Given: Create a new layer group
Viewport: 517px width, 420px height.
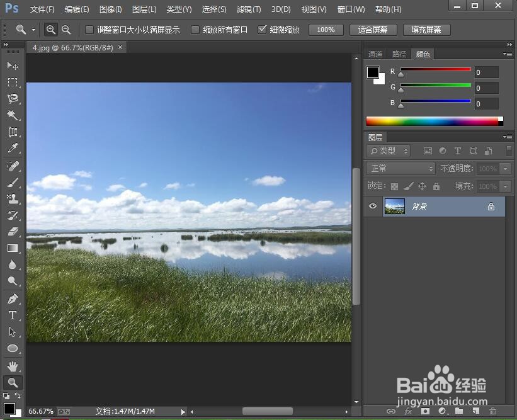Looking at the screenshot, I should click(459, 411).
